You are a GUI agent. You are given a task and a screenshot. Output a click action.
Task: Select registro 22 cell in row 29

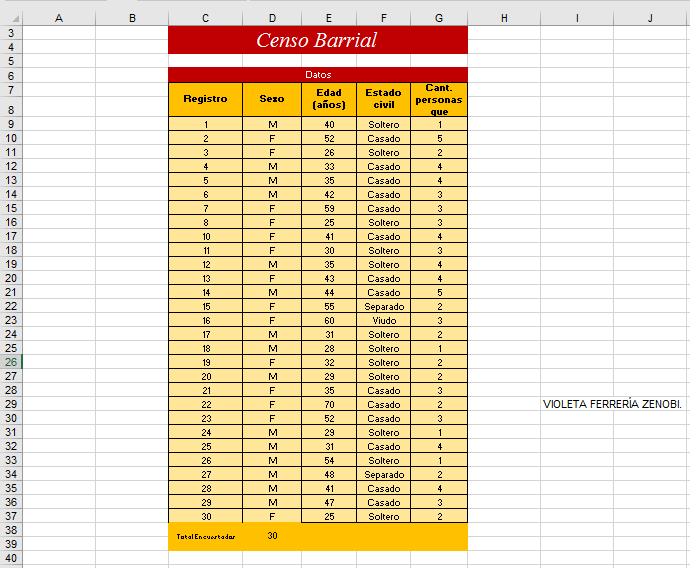pyautogui.click(x=206, y=404)
